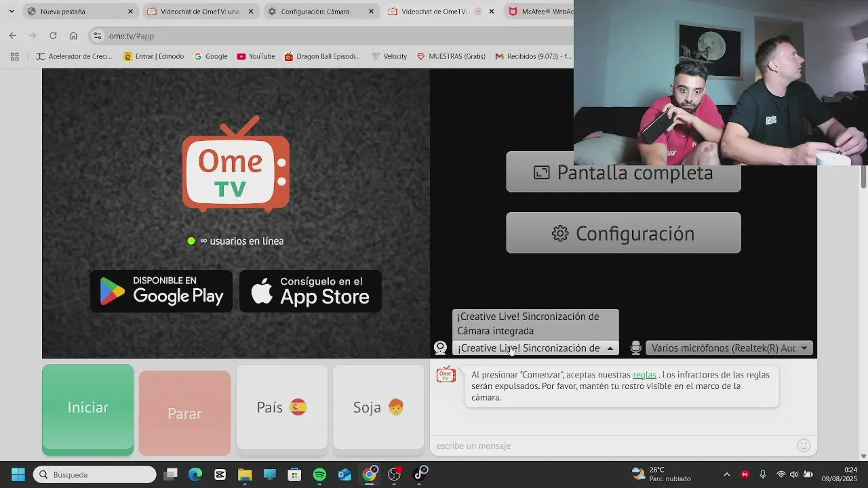This screenshot has height=488, width=868.
Task: Open Spotify from the taskbar
Action: pyautogui.click(x=319, y=474)
